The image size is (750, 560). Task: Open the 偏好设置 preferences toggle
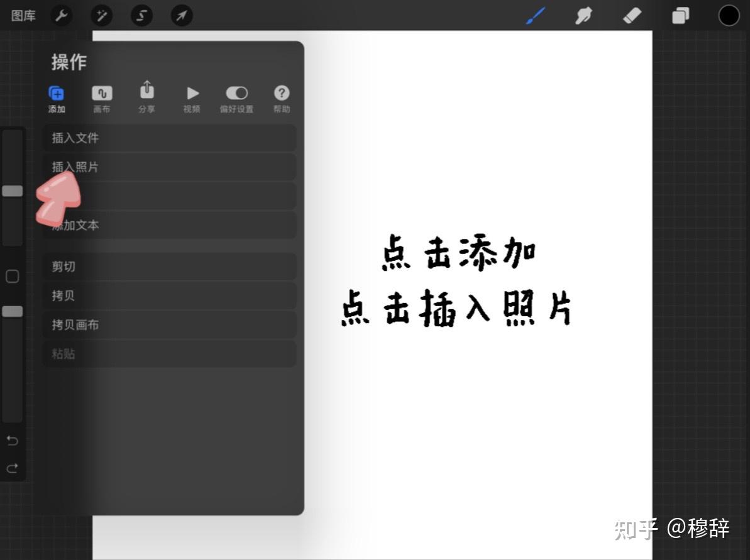(x=237, y=97)
